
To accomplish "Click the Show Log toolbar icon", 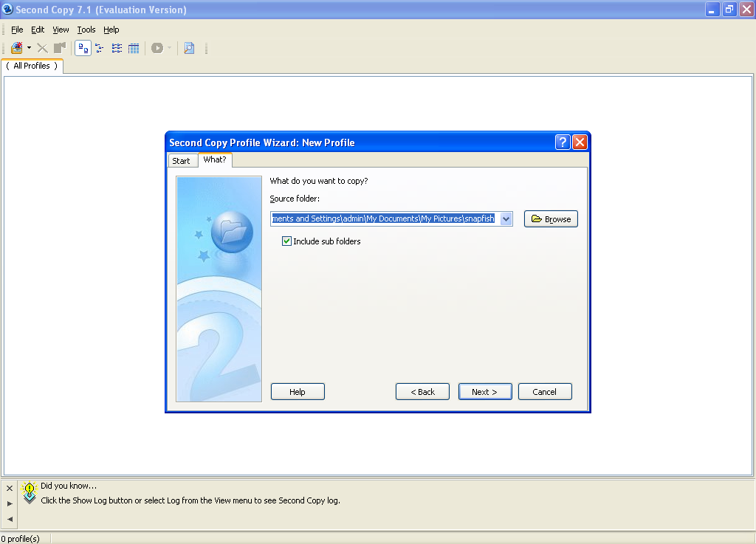I will (x=189, y=48).
